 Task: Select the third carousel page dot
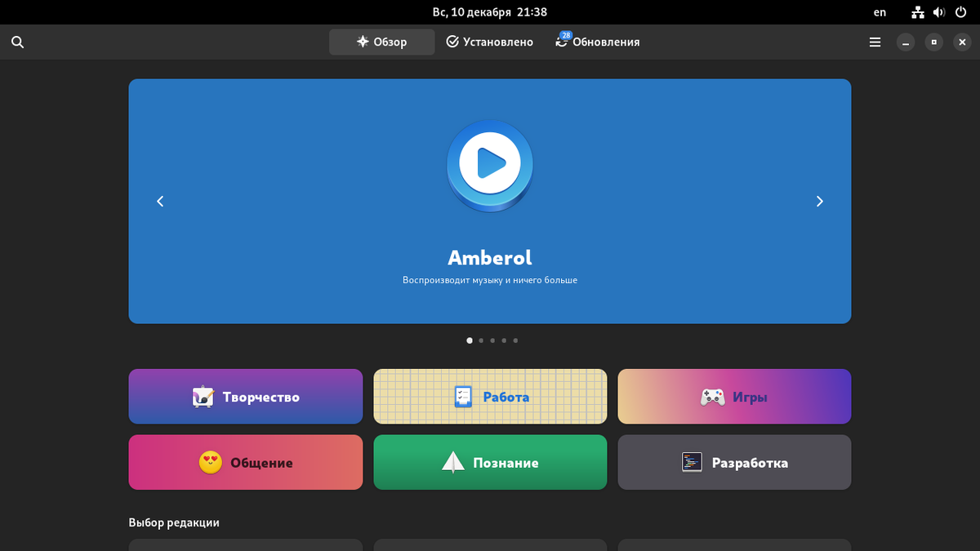[492, 340]
